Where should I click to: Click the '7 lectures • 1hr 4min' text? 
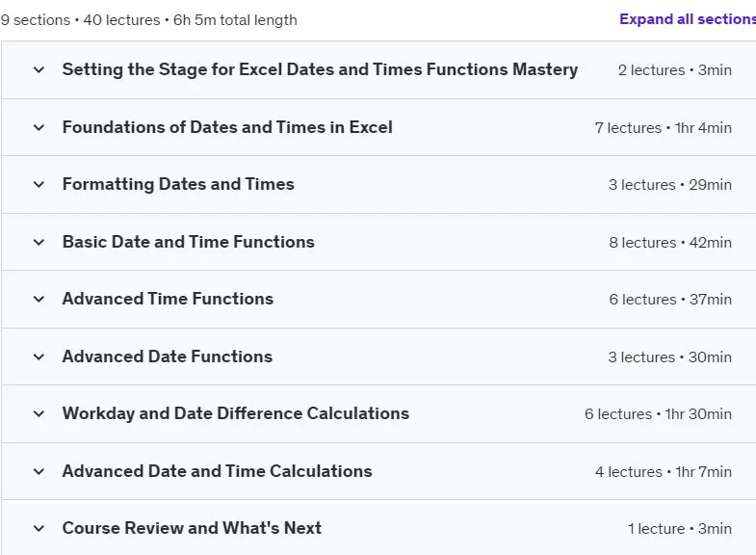[x=664, y=128]
